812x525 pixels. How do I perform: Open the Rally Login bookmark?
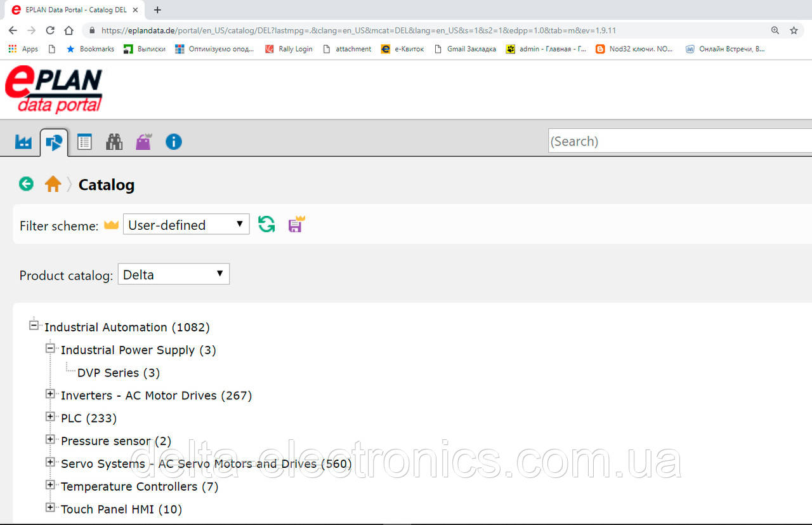(289, 49)
